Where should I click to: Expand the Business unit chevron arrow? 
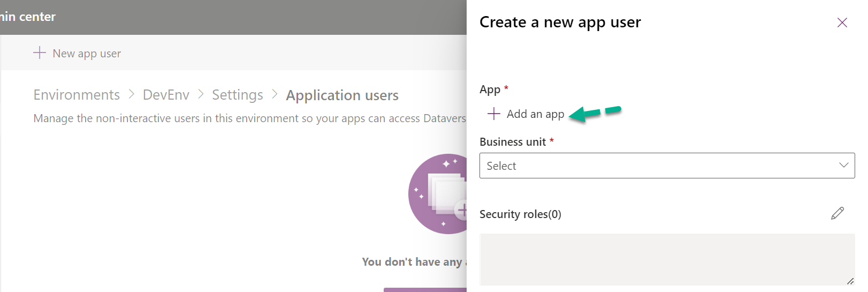(843, 165)
